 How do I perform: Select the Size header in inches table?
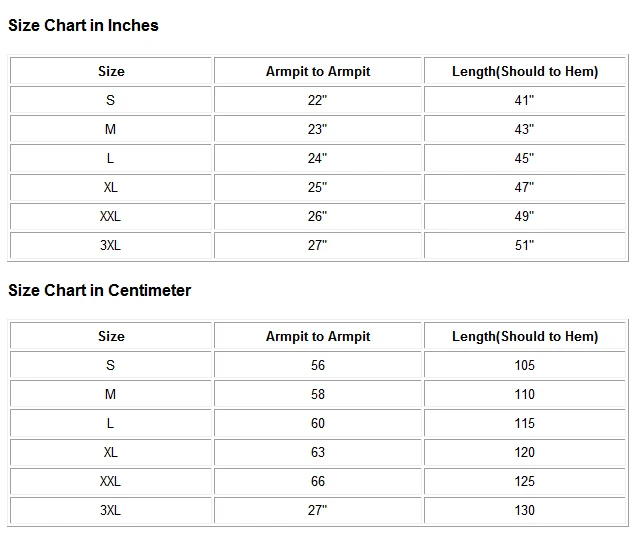tap(111, 71)
